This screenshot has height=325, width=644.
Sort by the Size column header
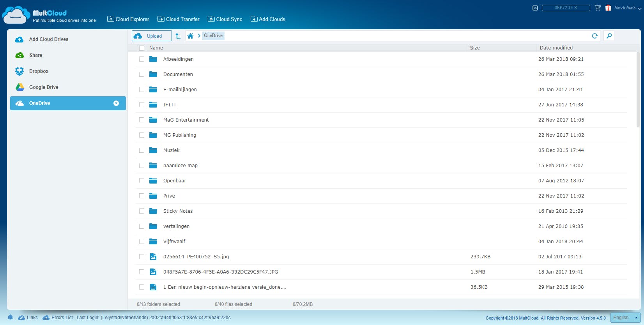(475, 48)
